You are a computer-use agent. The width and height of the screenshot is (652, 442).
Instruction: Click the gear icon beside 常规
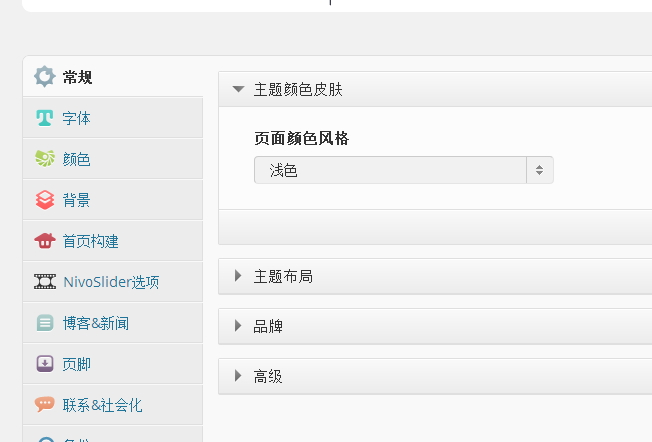point(44,77)
